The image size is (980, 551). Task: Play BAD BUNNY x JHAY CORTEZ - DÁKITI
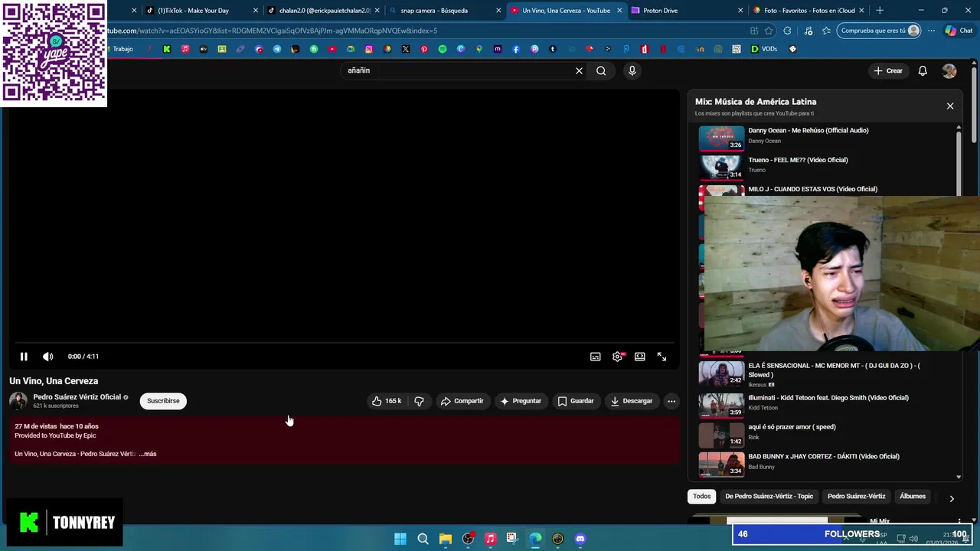(825, 463)
